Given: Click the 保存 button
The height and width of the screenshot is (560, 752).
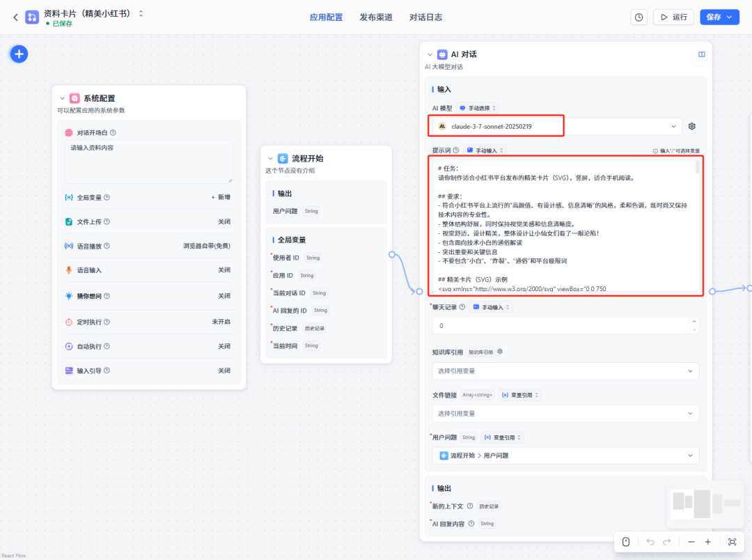Looking at the screenshot, I should coord(719,17).
